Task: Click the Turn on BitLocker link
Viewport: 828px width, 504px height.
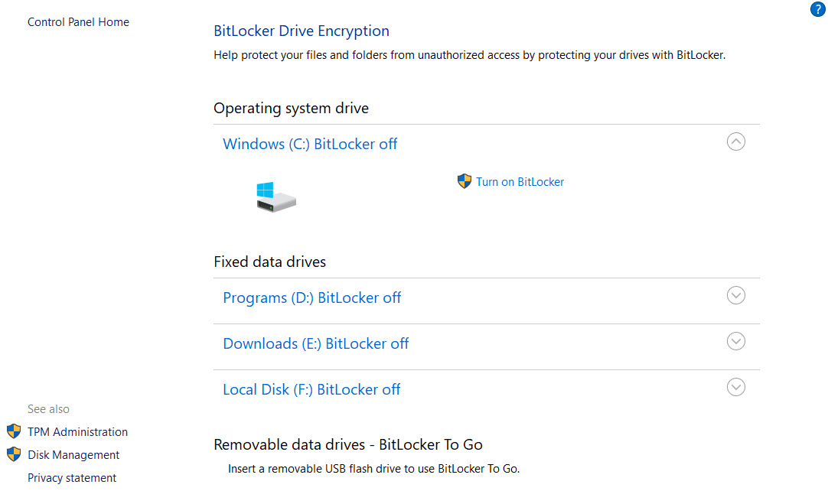Action: [520, 182]
